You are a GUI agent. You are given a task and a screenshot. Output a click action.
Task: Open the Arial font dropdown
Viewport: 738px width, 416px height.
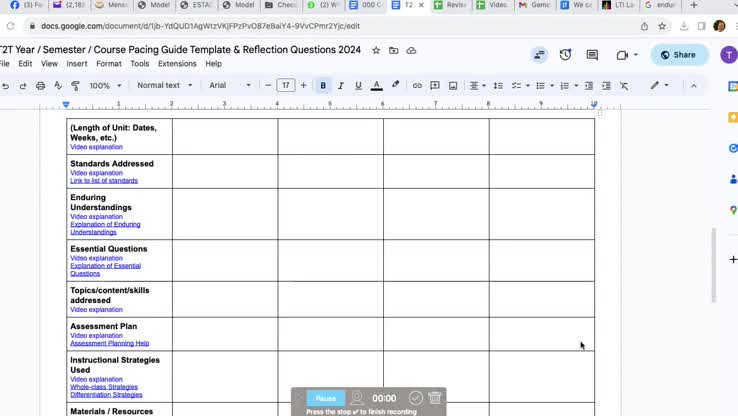[230, 85]
